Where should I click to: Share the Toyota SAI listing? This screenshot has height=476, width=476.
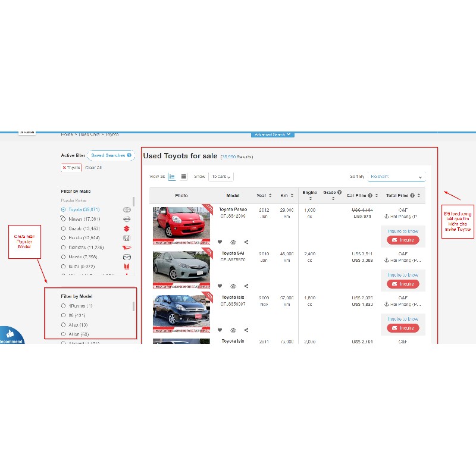[246, 286]
